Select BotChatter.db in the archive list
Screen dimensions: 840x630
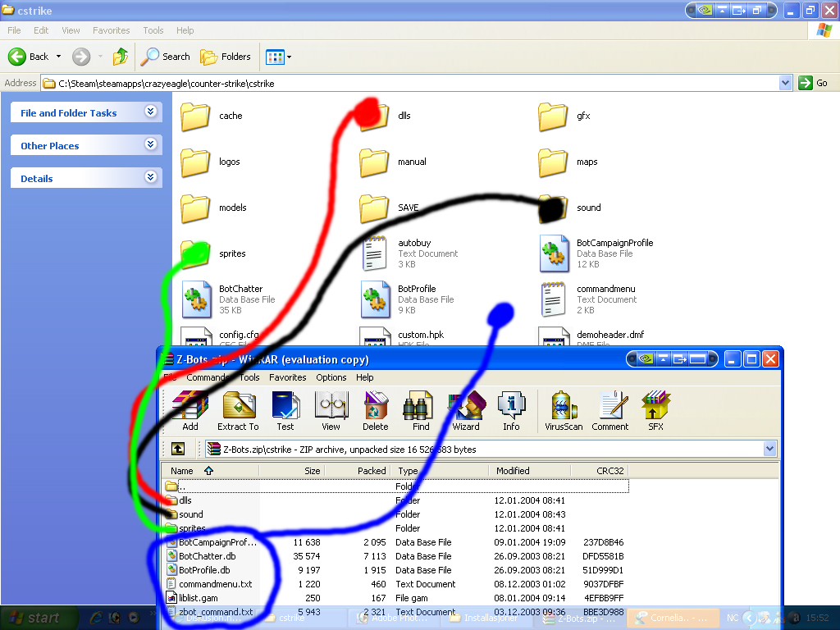tap(396, 556)
